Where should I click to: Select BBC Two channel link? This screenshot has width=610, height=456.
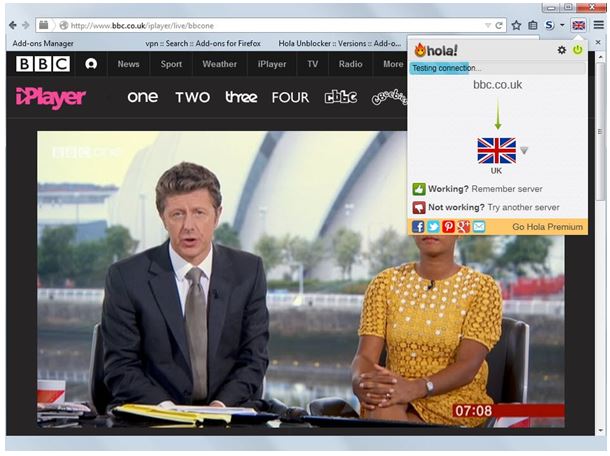tap(193, 97)
